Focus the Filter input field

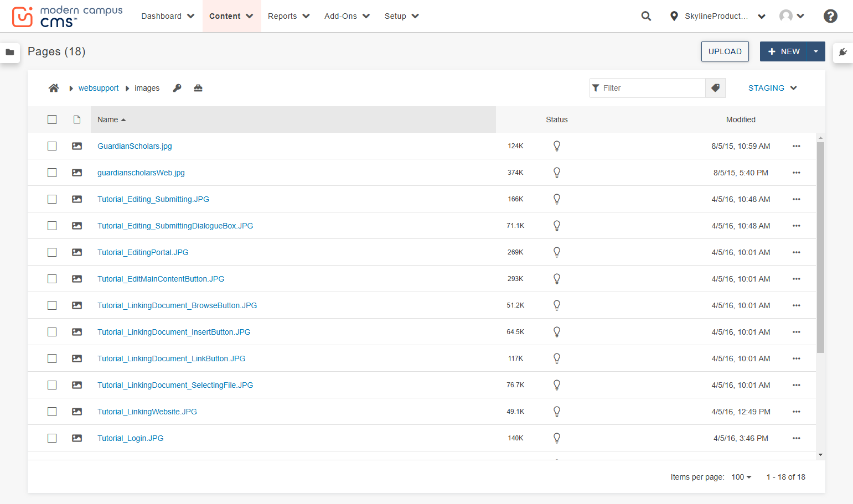coord(648,88)
